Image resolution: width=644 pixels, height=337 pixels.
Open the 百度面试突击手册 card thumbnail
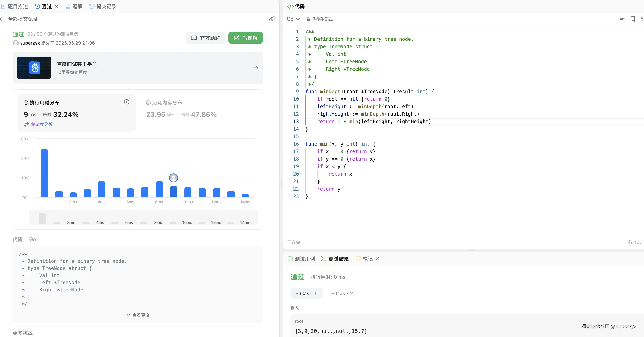click(x=34, y=68)
